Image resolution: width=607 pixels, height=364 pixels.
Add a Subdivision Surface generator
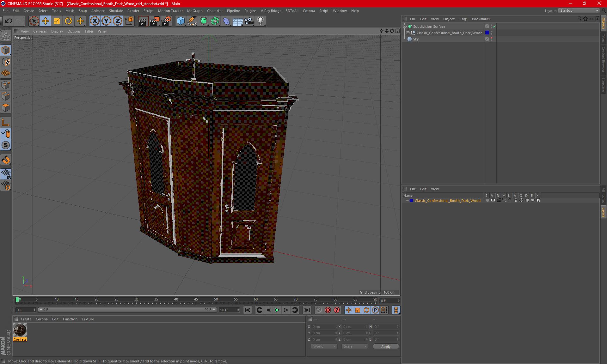204,21
